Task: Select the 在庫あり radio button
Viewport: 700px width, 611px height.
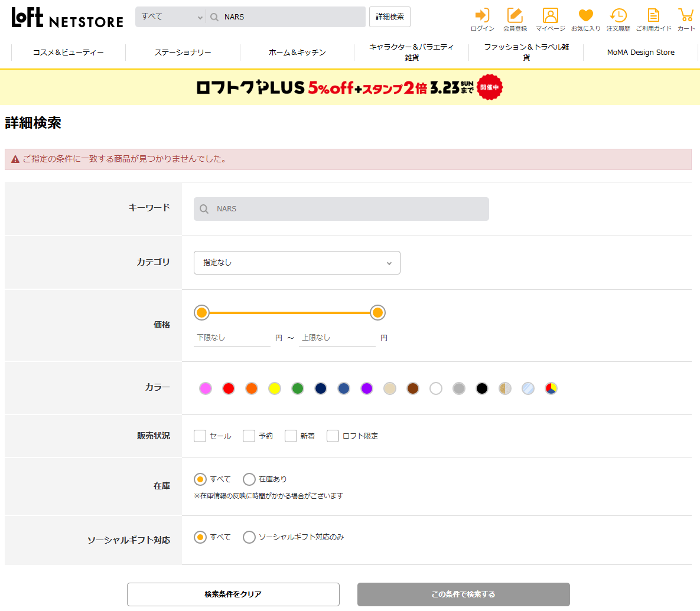Action: pos(249,479)
